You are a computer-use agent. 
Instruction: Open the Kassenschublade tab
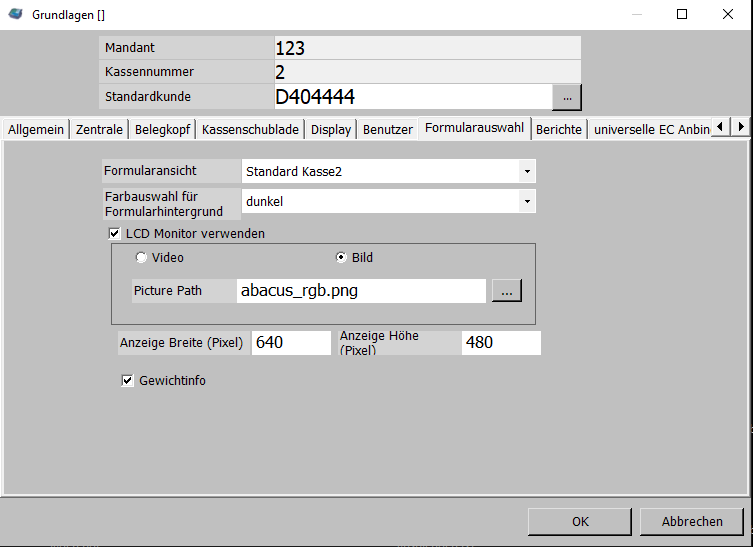pos(250,129)
